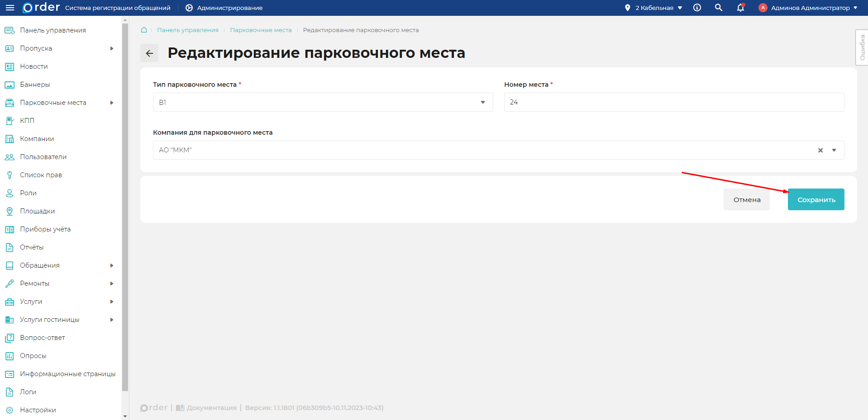Open notifications via the bell icon

741,8
